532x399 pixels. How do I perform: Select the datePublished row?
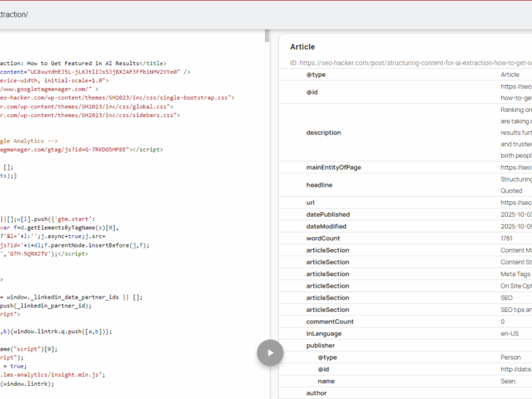click(x=328, y=215)
